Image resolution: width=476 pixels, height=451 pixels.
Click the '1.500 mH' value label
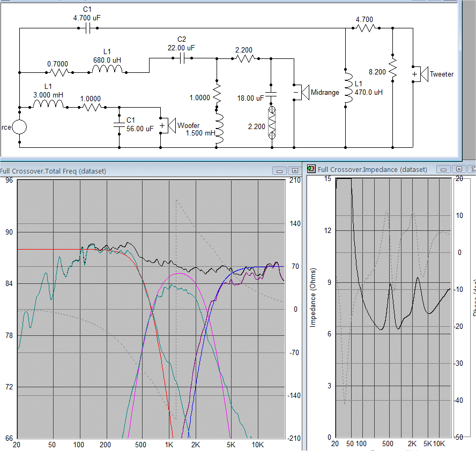[x=200, y=133]
